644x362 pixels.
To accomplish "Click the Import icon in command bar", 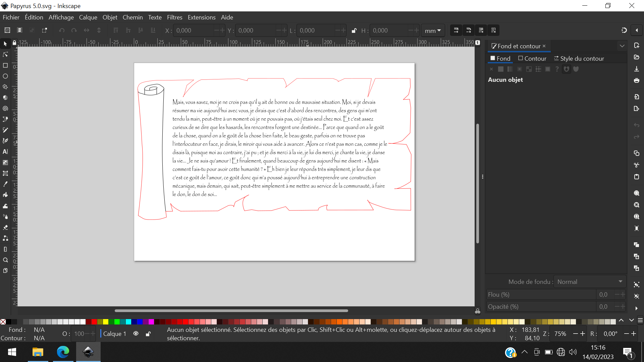I will [637, 97].
